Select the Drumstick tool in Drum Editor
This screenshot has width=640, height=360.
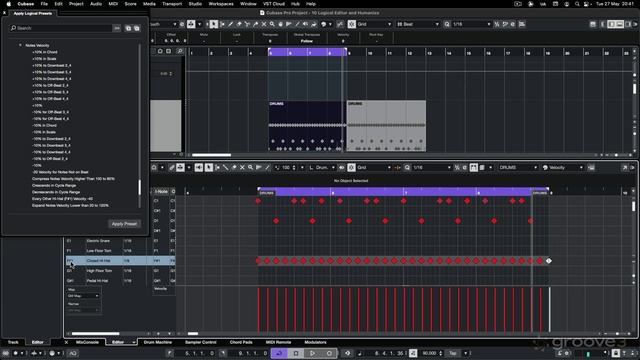pyautogui.click(x=225, y=167)
